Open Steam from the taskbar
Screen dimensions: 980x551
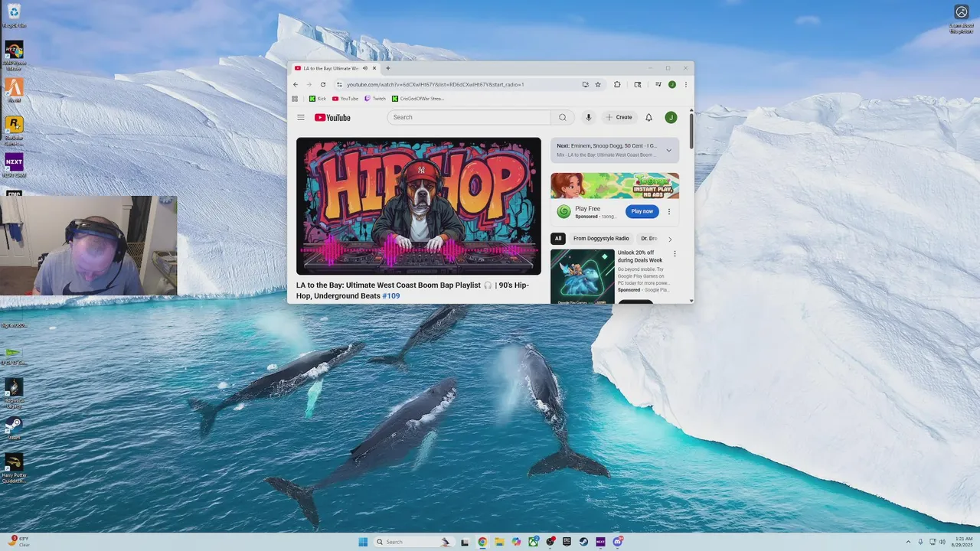(583, 542)
